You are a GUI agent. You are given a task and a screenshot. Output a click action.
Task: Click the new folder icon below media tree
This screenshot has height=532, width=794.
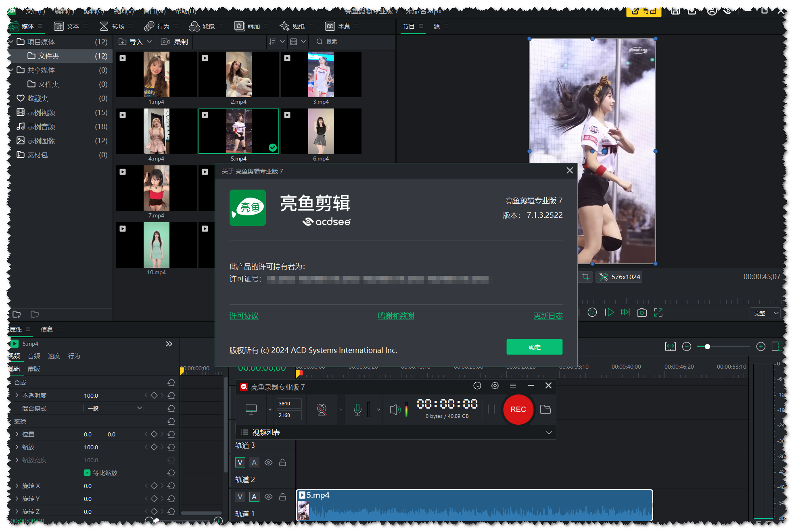tap(17, 314)
